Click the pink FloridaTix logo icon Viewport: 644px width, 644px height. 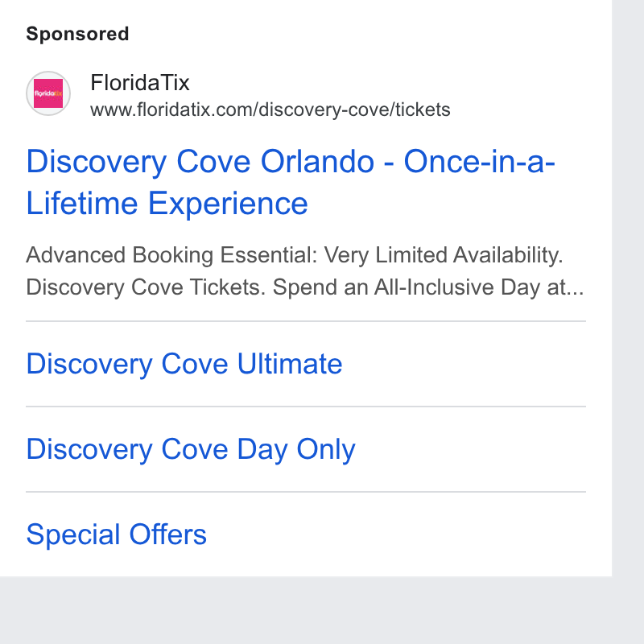(x=48, y=93)
